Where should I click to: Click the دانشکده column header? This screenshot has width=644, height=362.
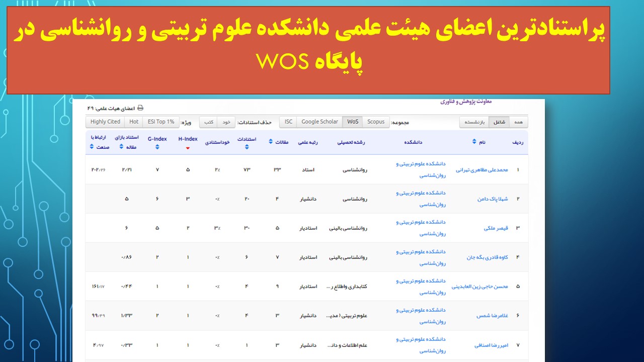(x=413, y=142)
